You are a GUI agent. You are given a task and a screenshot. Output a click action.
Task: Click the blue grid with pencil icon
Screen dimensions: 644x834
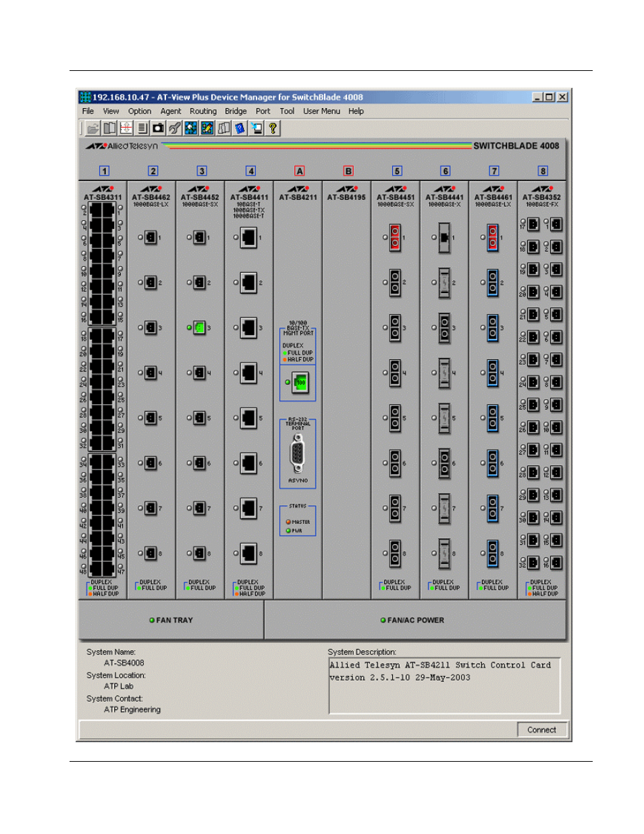(x=207, y=128)
